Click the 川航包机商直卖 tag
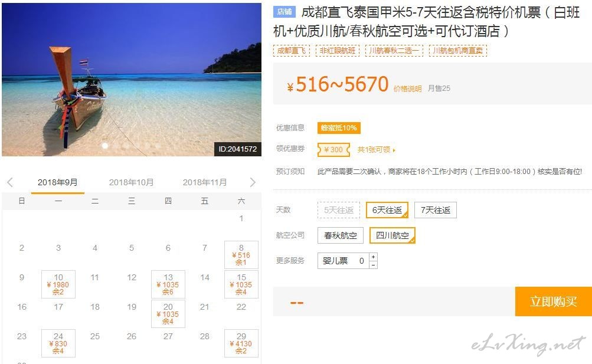This screenshot has height=364, width=592. click(458, 51)
